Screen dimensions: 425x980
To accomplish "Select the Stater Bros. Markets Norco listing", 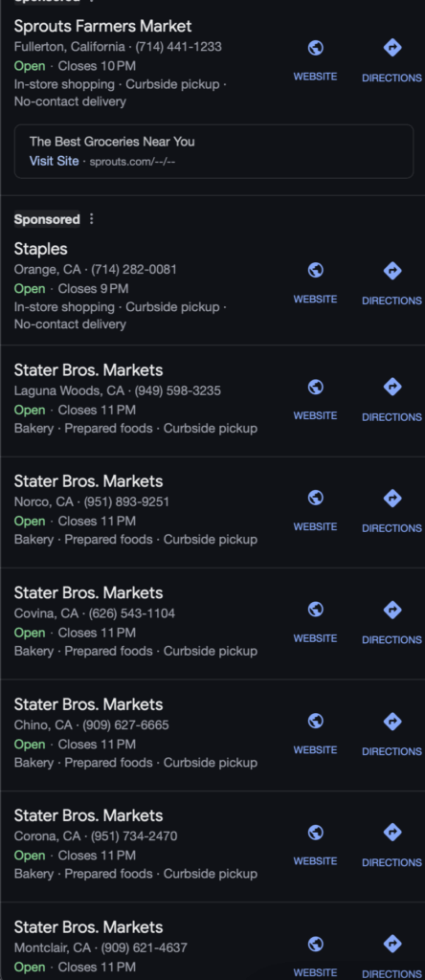I will click(88, 481).
